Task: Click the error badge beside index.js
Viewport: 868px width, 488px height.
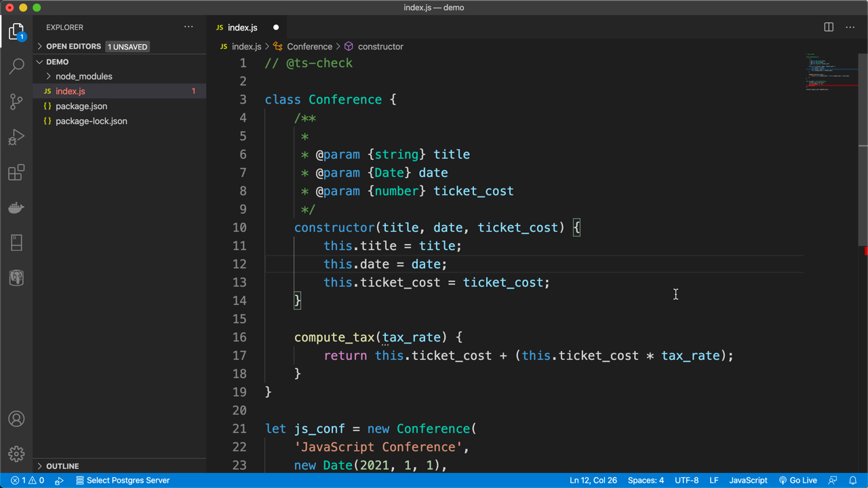Action: pos(193,91)
